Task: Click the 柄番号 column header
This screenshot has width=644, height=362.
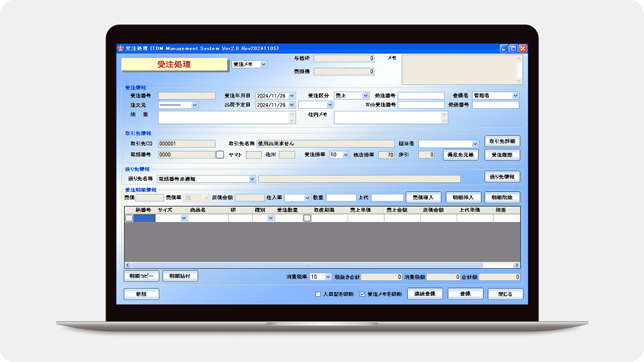Action: tap(144, 210)
